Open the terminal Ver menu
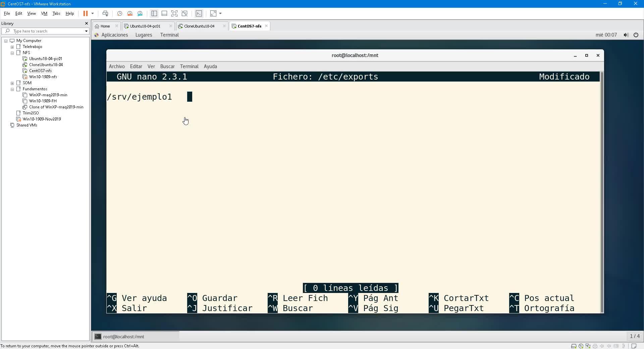 151,66
